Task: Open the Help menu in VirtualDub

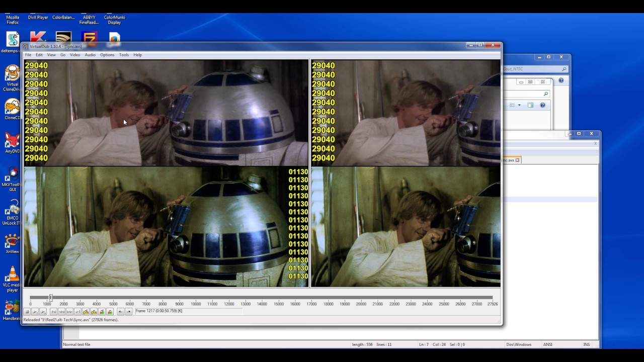Action: coord(137,55)
